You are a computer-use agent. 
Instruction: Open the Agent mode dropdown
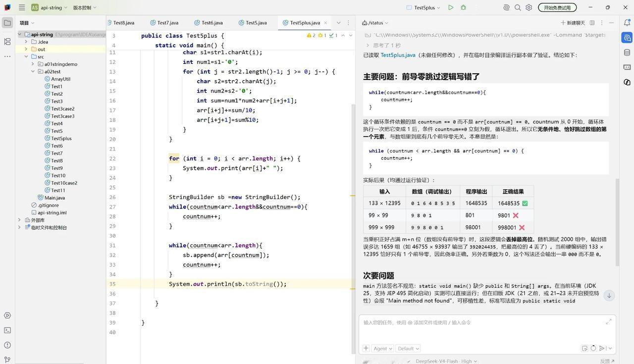click(382, 348)
